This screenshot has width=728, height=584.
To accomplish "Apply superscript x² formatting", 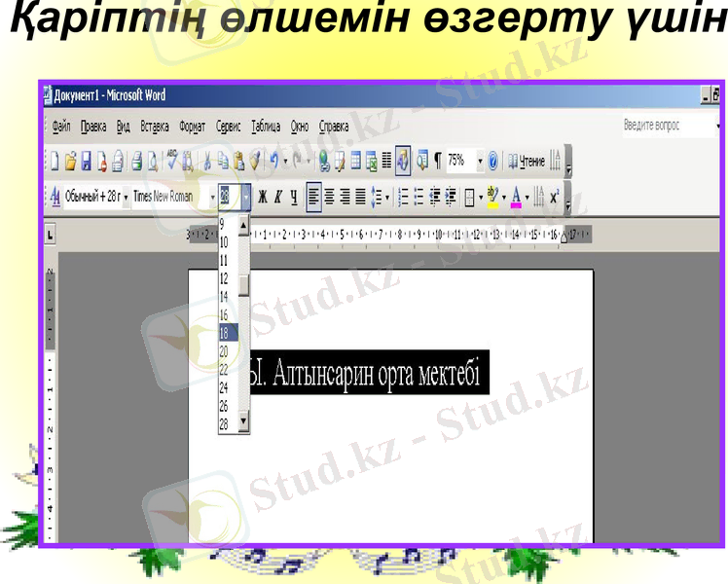I will click(x=555, y=198).
